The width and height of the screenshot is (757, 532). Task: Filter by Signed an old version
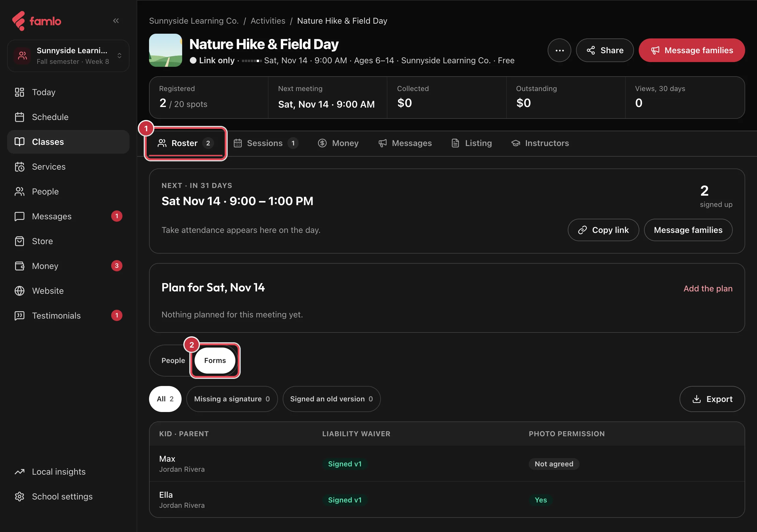pos(331,399)
